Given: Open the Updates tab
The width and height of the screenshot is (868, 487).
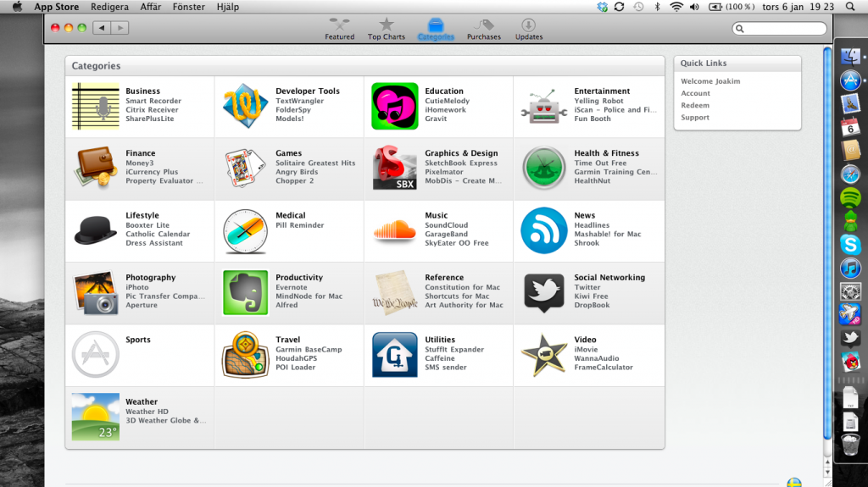Looking at the screenshot, I should [x=529, y=30].
